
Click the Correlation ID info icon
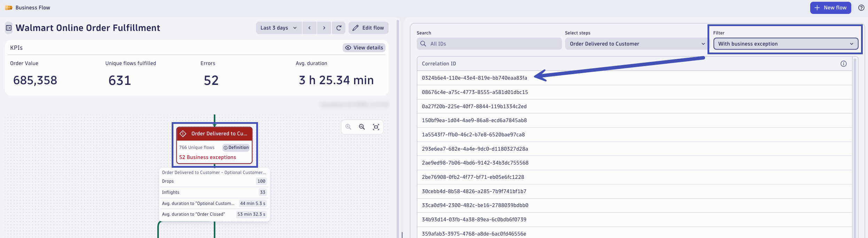[844, 64]
